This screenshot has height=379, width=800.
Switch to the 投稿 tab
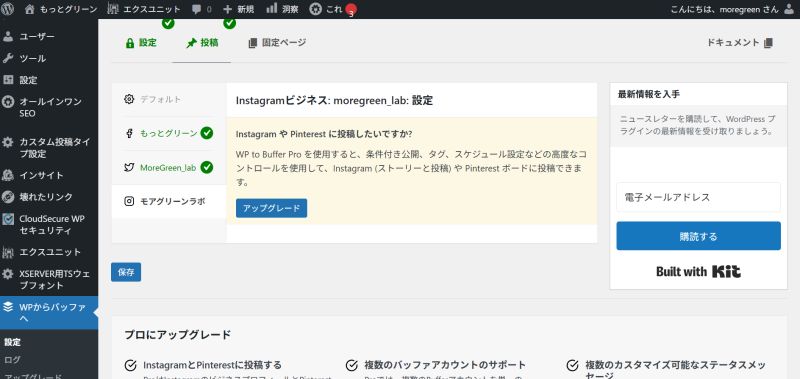coord(202,43)
